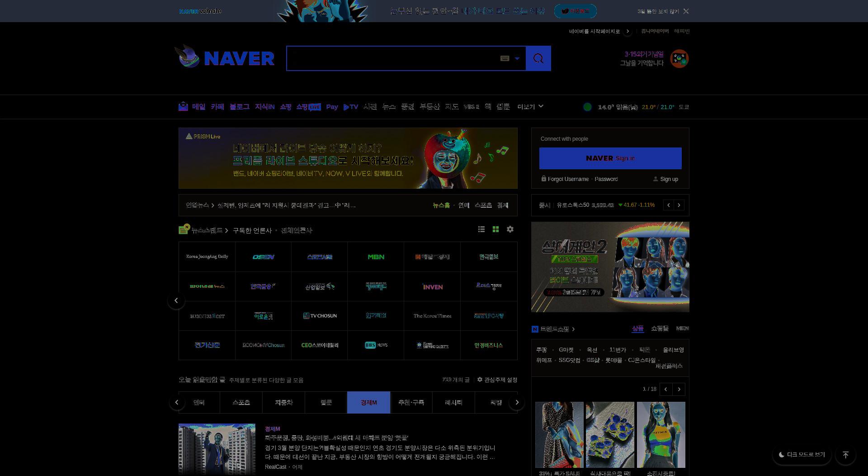
Task: Select the 쇼핑몰 tab in trend shopping
Action: tap(660, 328)
